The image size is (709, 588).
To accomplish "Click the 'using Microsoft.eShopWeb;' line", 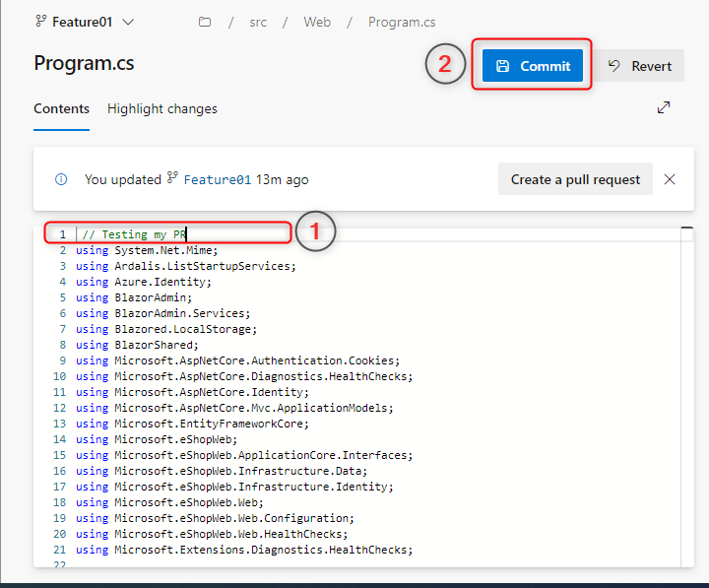I will 157,439.
